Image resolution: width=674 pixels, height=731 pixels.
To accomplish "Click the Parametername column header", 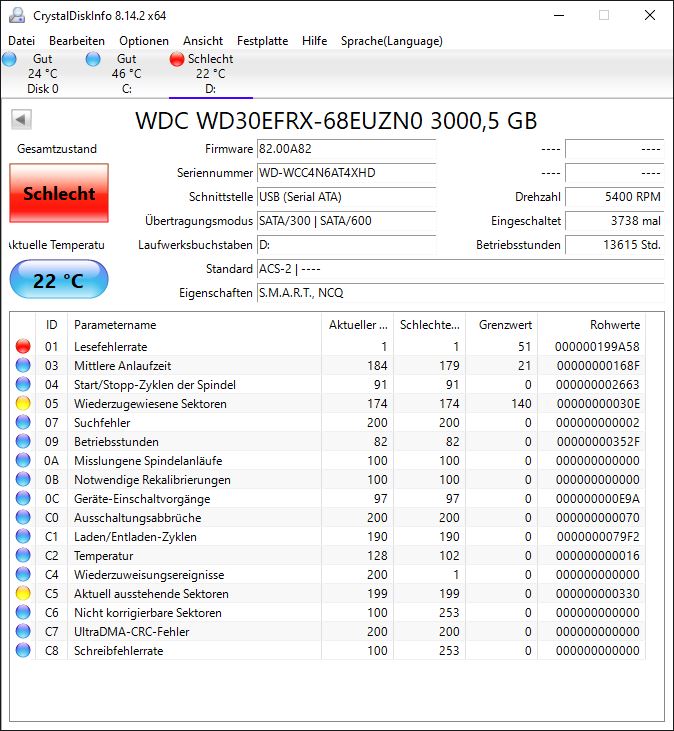I will pyautogui.click(x=194, y=325).
